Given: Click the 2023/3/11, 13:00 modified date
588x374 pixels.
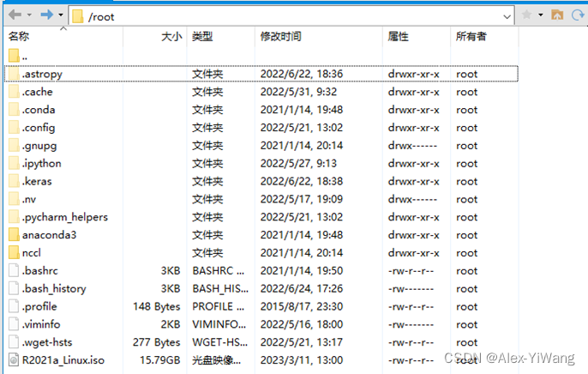Looking at the screenshot, I should (302, 360).
